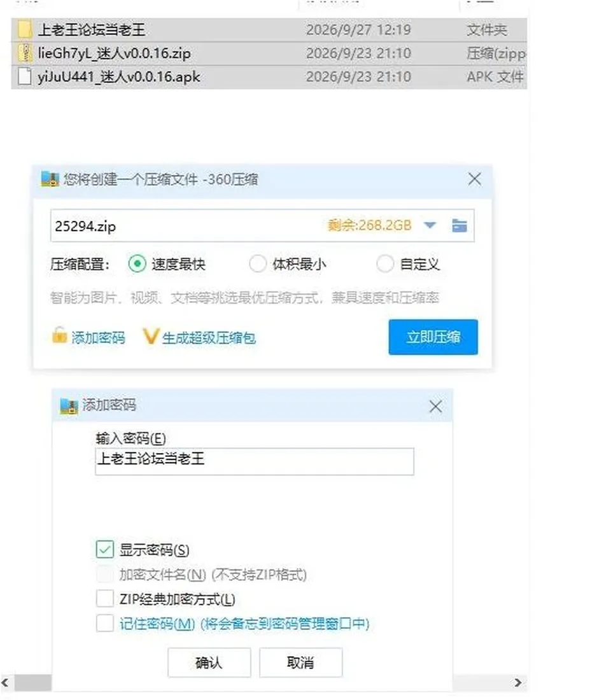The height and width of the screenshot is (700, 611).
Task: Click the date 2026/9/27 12:19
Action: tap(358, 30)
